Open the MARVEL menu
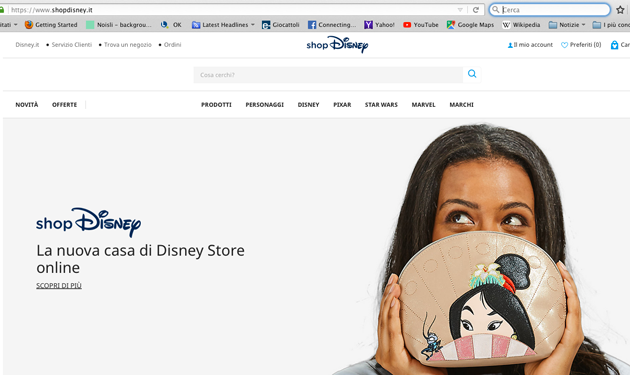Screen dimensions: 630x375 [423, 105]
